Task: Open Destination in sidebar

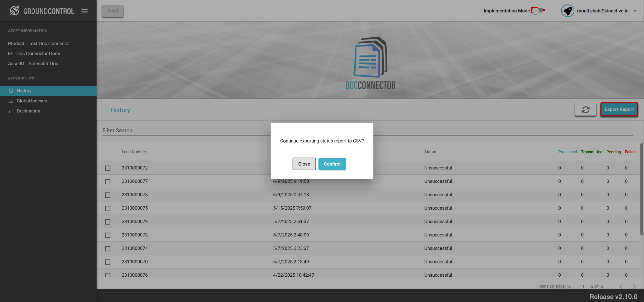Action: (28, 111)
